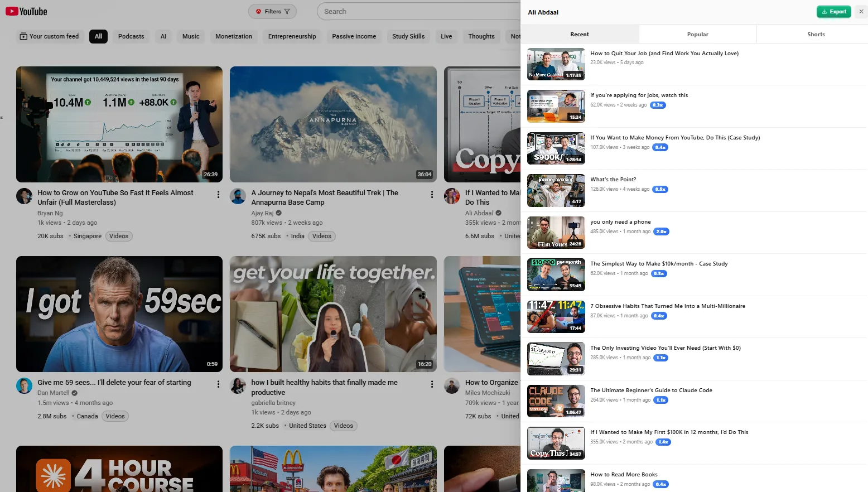Screen dimensions: 868x492
Task: Select the Music chip
Action: coord(191,36)
